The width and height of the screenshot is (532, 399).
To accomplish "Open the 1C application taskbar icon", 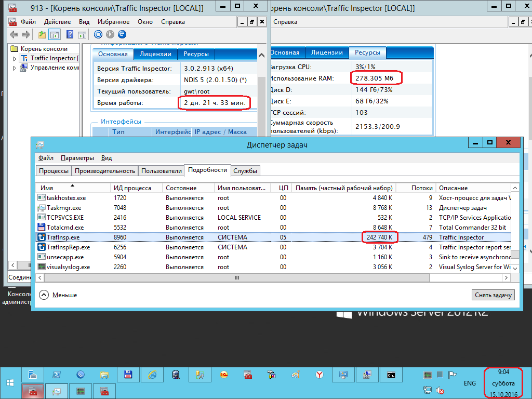I will 224,375.
